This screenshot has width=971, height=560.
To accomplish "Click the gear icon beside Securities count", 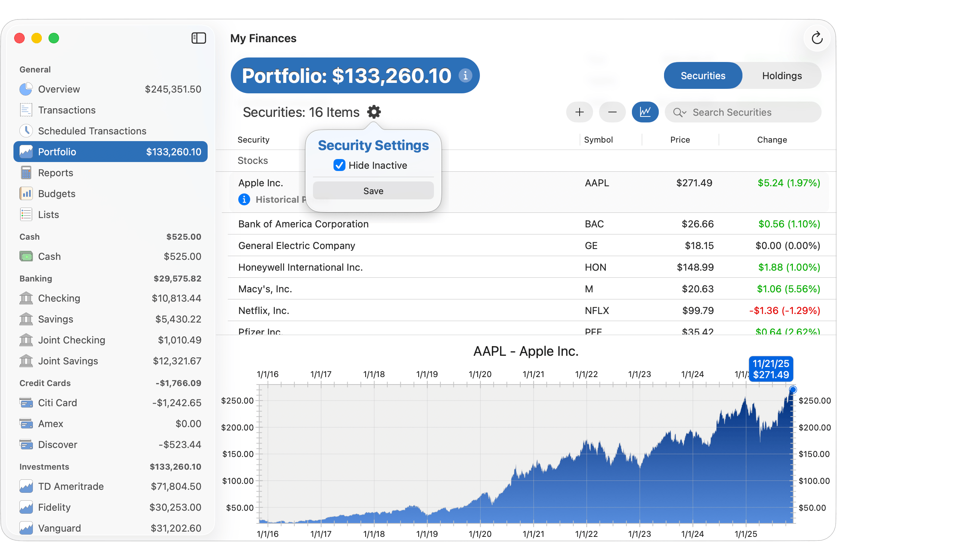I will point(373,112).
